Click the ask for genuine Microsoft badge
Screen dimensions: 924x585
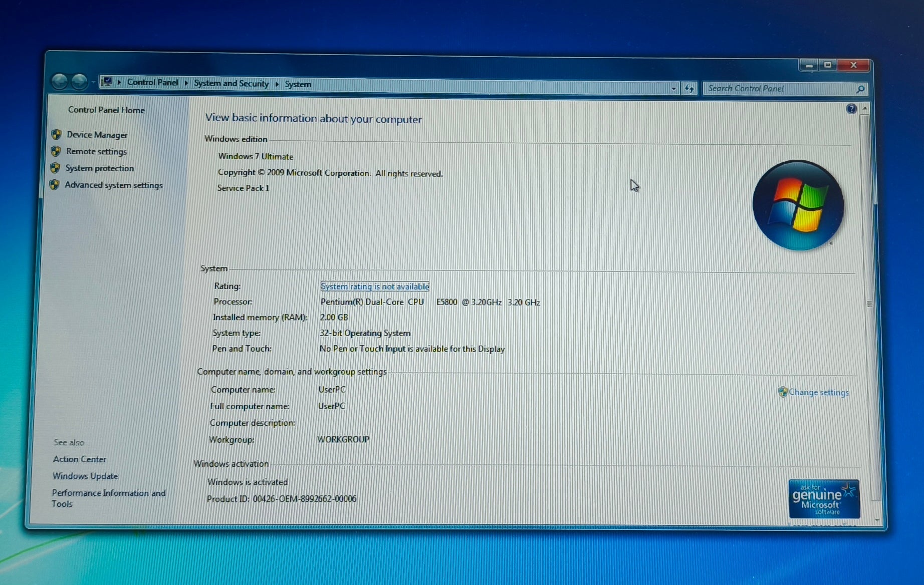pyautogui.click(x=824, y=499)
